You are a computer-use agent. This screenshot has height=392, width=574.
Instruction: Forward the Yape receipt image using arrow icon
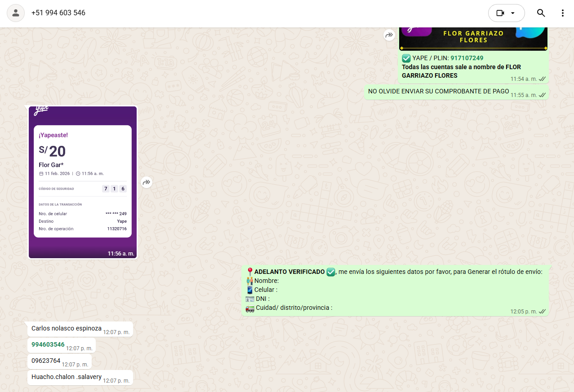point(147,182)
